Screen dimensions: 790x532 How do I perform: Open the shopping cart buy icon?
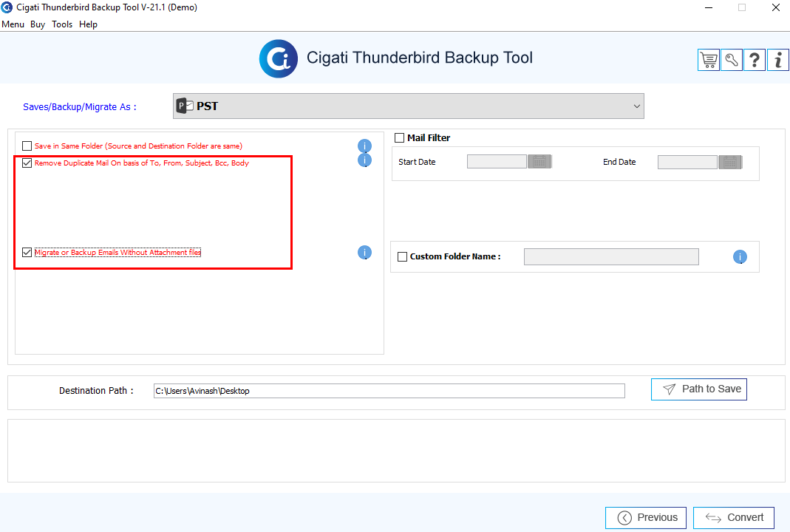pos(709,60)
